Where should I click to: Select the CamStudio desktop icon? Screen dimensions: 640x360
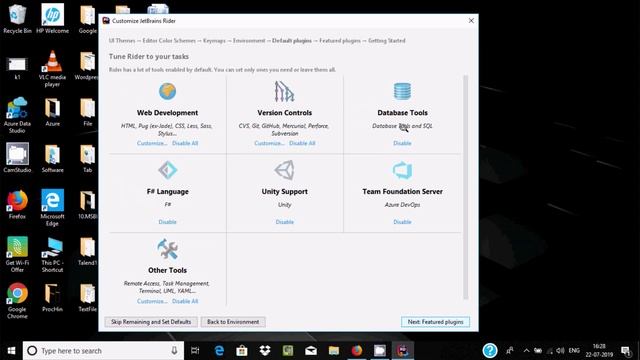[x=17, y=158]
